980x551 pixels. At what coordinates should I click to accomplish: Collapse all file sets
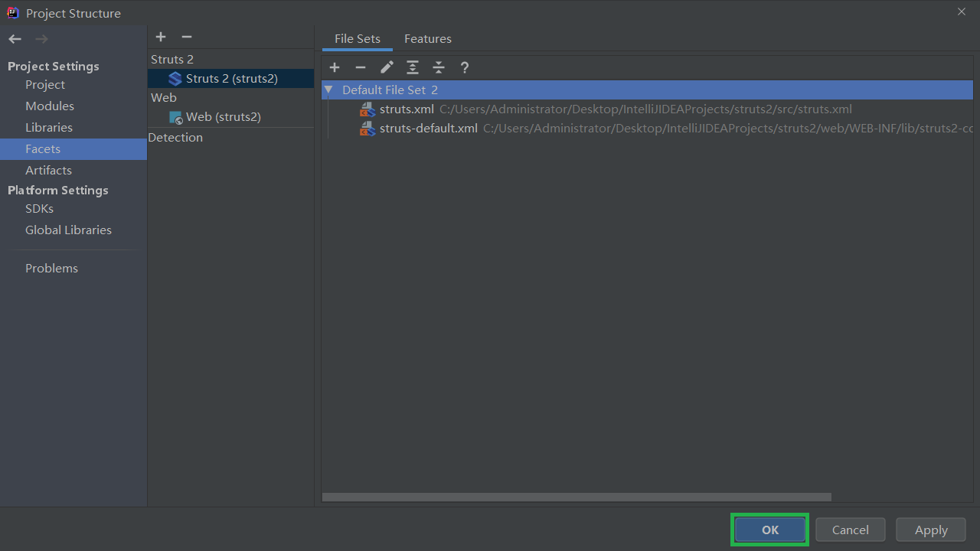[x=439, y=67]
